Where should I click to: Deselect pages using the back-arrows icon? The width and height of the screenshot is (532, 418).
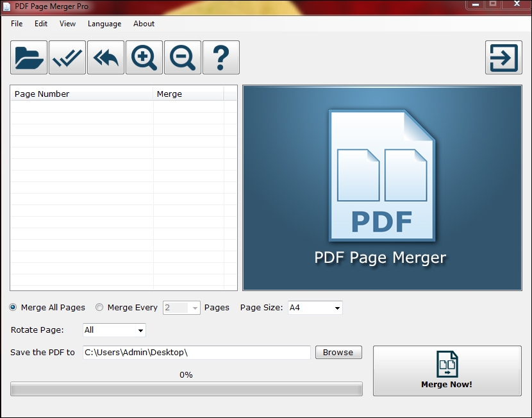pyautogui.click(x=105, y=57)
